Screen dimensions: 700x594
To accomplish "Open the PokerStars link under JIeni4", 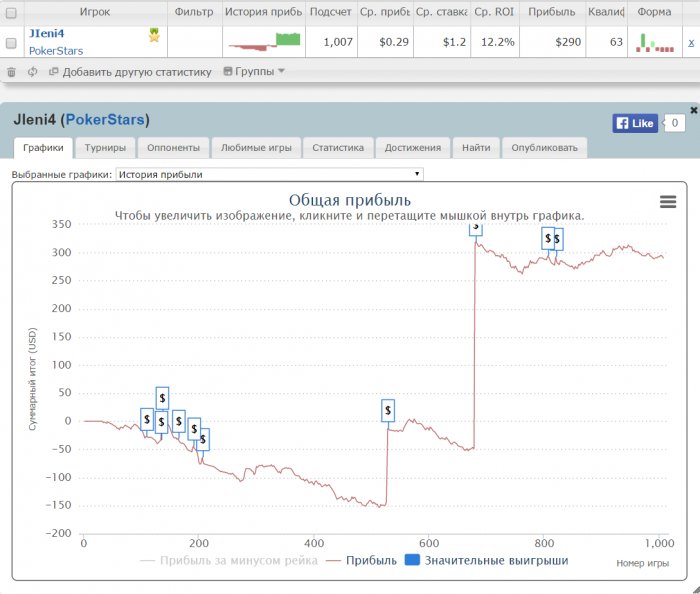I will [56, 51].
